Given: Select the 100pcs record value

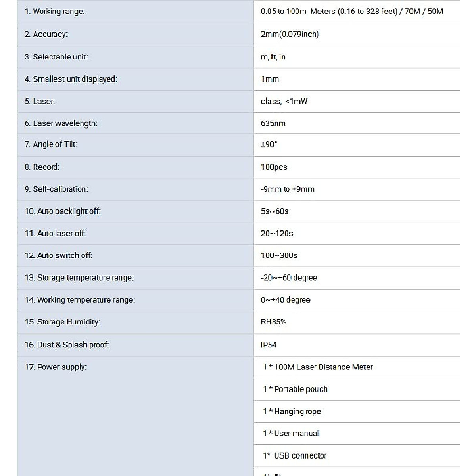Looking at the screenshot, I should 274,167.
